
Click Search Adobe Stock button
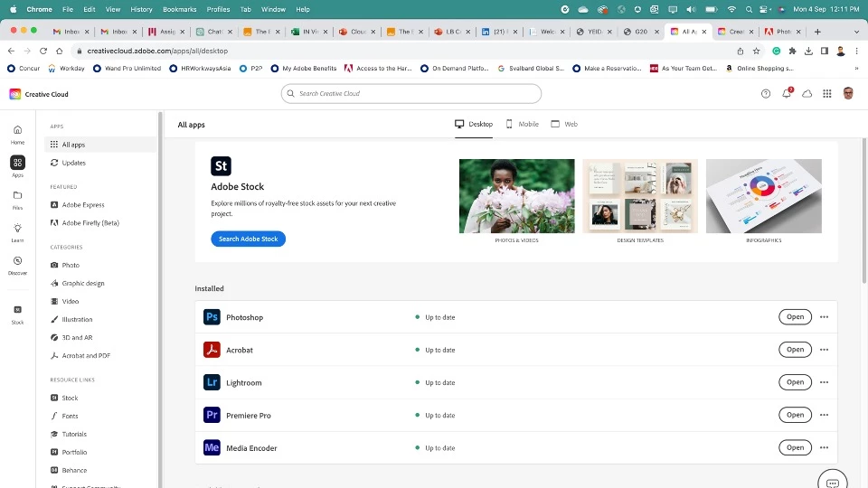[248, 239]
